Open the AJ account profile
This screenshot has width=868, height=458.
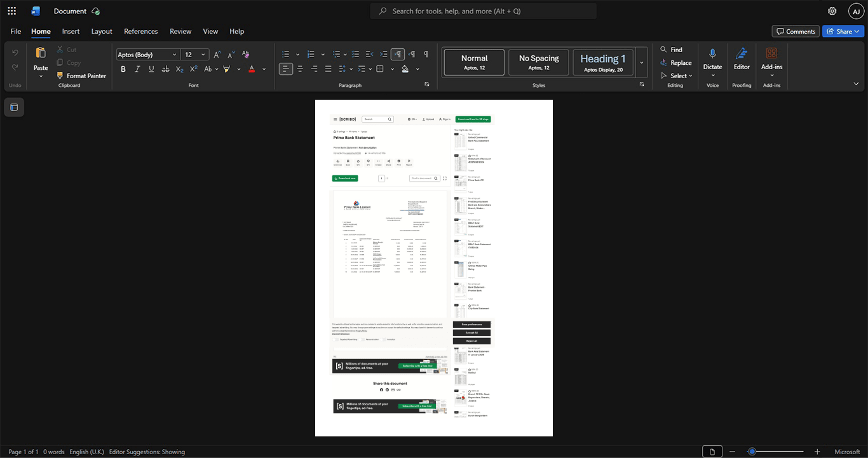point(856,11)
